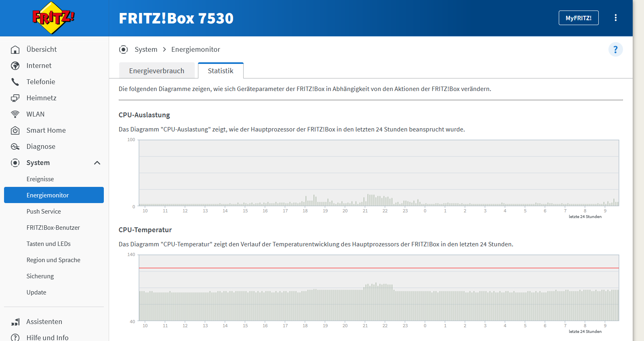Open the three-dot options menu
This screenshot has width=644, height=341.
click(x=616, y=18)
